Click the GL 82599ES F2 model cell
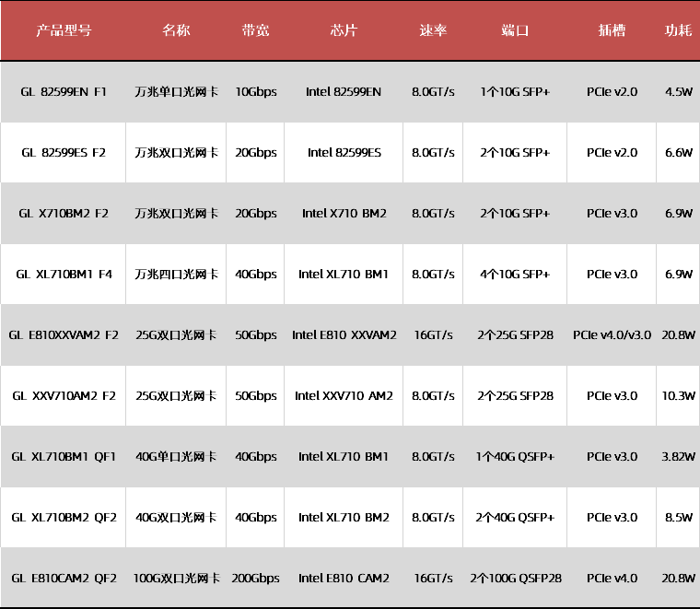The height and width of the screenshot is (609, 700). click(64, 153)
